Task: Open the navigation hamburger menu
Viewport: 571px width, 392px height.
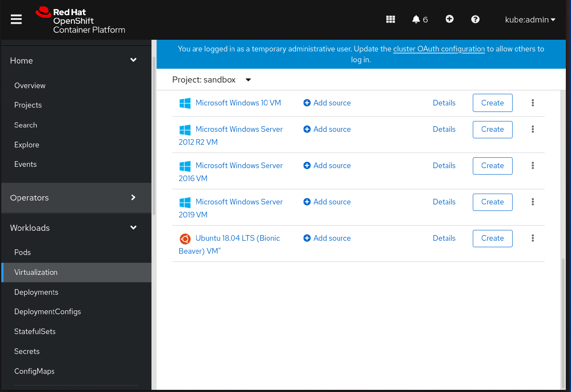Action: point(16,19)
